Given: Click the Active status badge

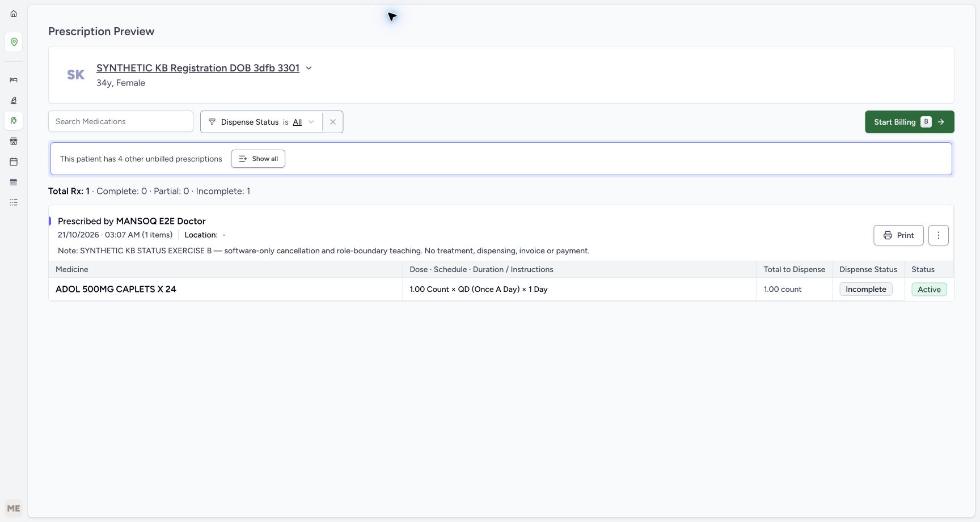Looking at the screenshot, I should (x=929, y=289).
